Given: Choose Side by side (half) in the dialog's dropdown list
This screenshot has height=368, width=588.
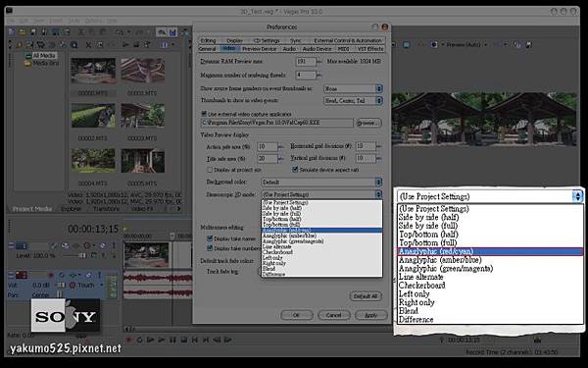Looking at the screenshot, I should tap(321, 208).
